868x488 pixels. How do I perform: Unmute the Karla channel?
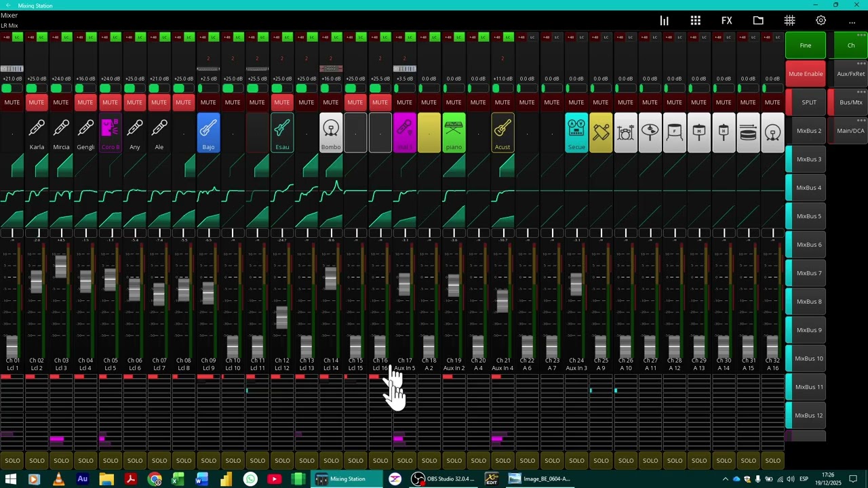coord(37,102)
